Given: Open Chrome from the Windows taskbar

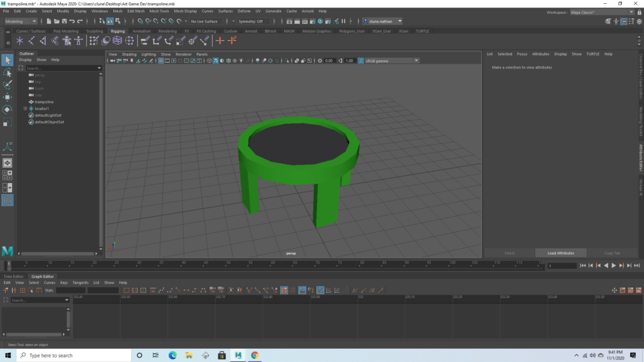Looking at the screenshot, I should coord(255,355).
